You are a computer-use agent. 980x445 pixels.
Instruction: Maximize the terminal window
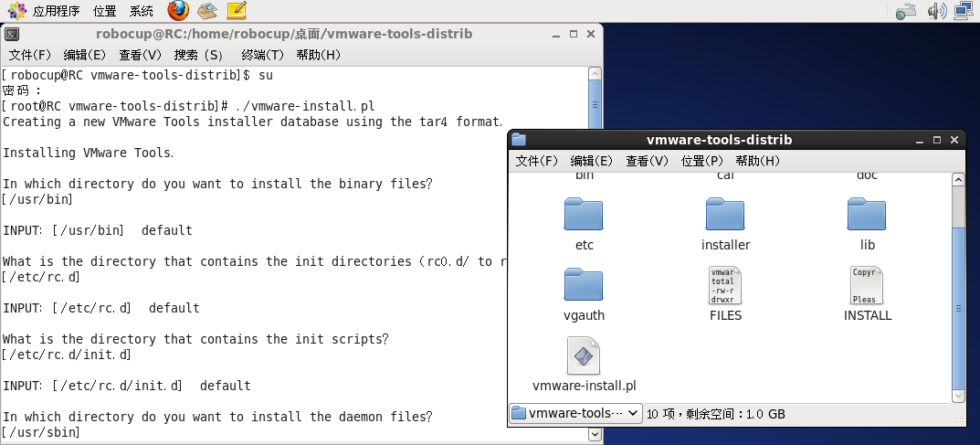coord(574,35)
